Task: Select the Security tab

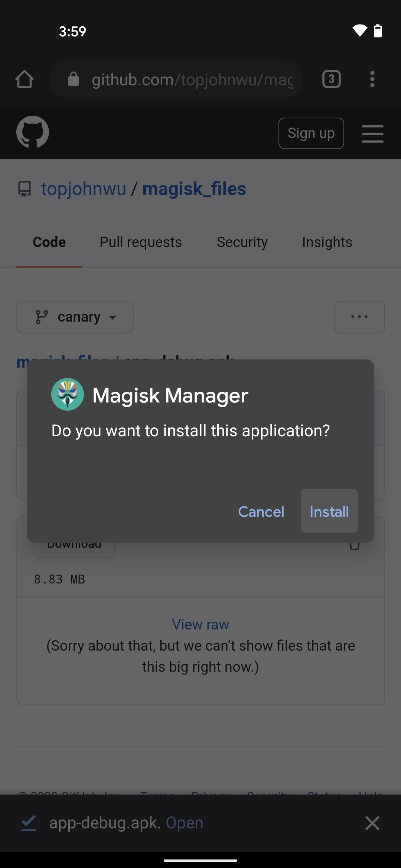Action: [x=242, y=242]
